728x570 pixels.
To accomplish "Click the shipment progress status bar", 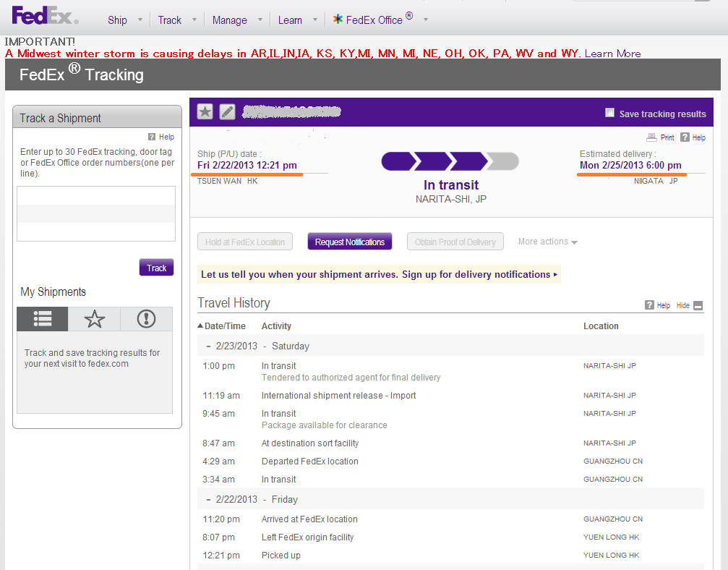I will (450, 161).
